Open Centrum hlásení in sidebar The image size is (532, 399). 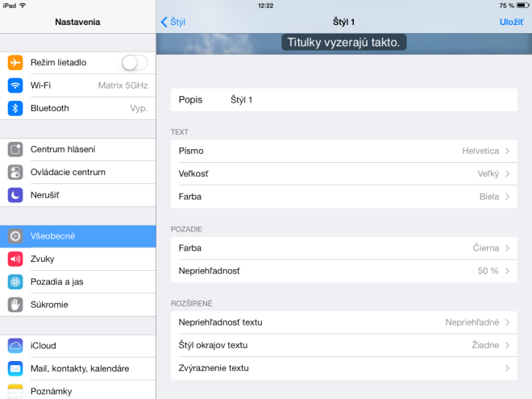[77, 149]
